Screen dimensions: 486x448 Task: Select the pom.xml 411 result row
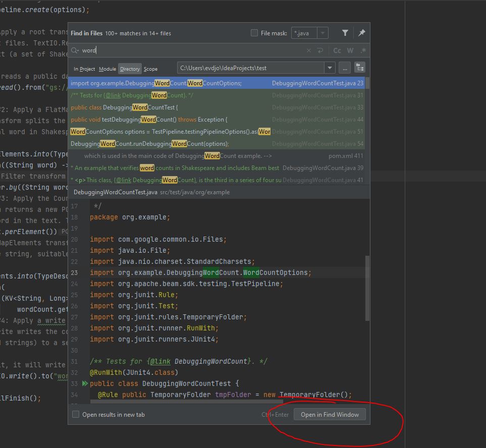click(217, 155)
